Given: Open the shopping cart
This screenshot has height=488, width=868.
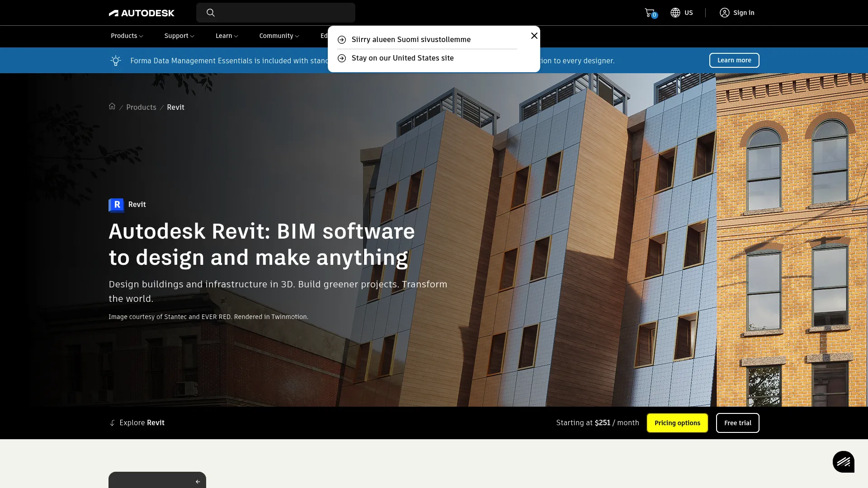Looking at the screenshot, I should (x=650, y=13).
